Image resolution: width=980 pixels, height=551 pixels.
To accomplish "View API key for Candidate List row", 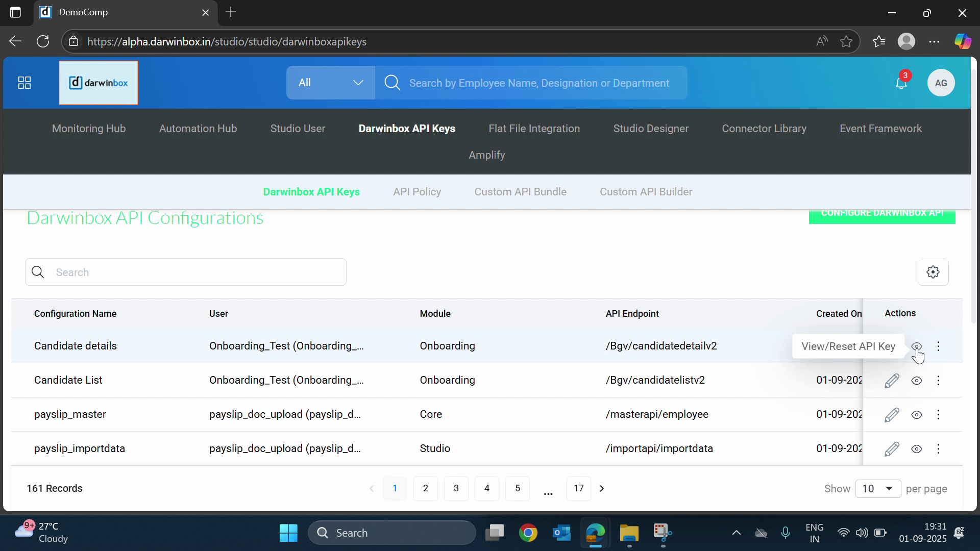I will 917,381.
